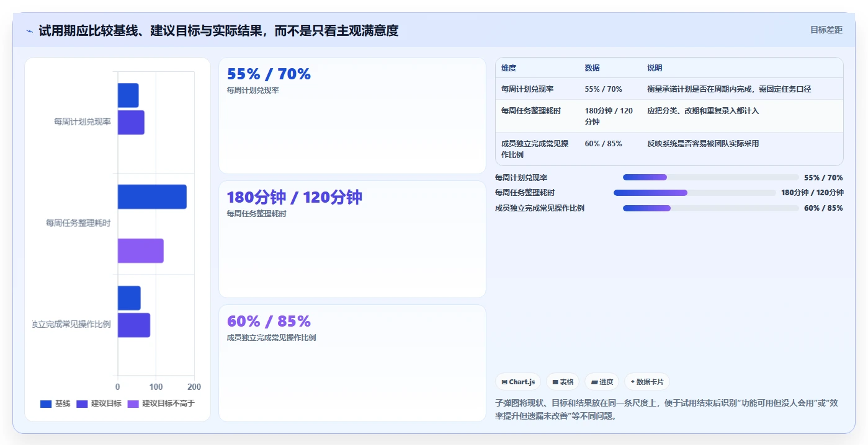The image size is (868, 445).
Task: Select the 55% / 70% card value
Action: pos(269,74)
